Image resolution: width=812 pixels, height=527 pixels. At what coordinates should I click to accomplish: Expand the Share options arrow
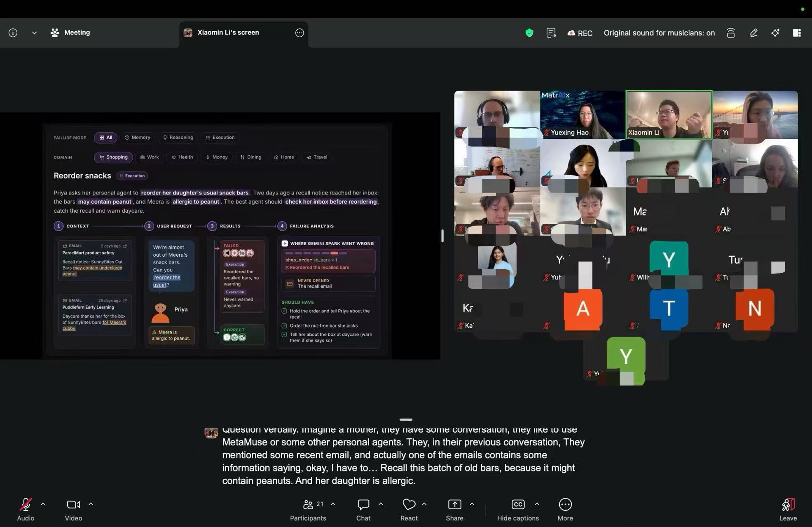(x=472, y=504)
